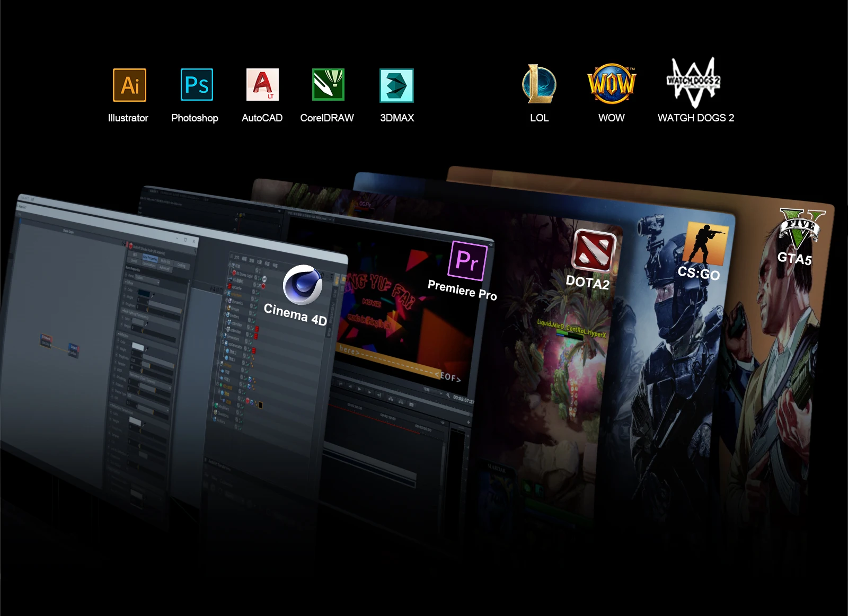The height and width of the screenshot is (616, 848).
Task: Click the Premiere timeline EOF marker
Action: coord(448,376)
